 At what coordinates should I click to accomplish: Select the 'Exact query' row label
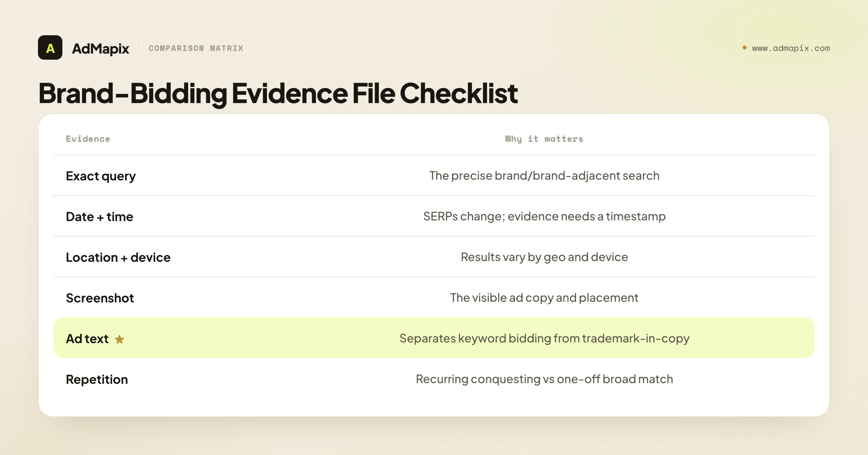[x=101, y=176]
